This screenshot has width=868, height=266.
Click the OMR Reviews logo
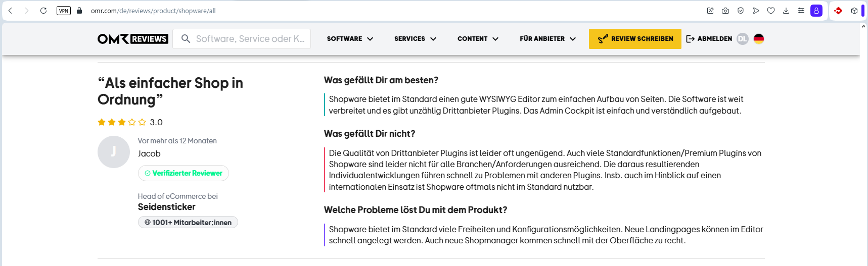point(132,39)
